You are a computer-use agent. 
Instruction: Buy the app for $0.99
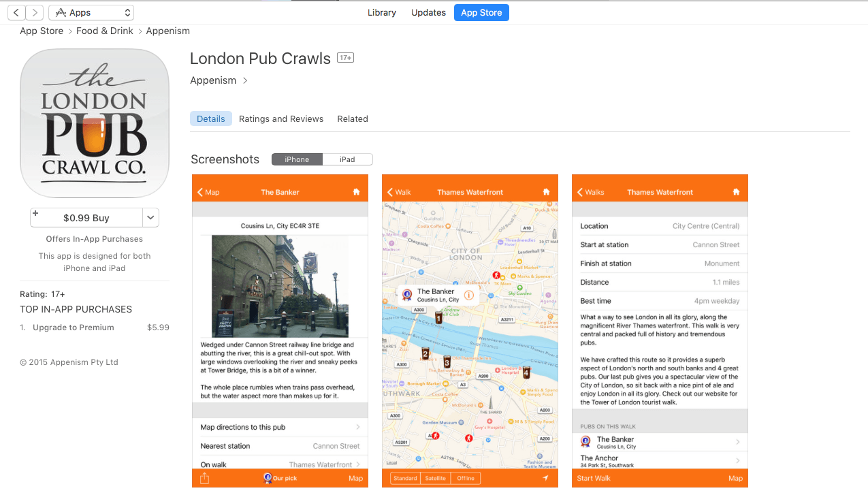(x=86, y=218)
